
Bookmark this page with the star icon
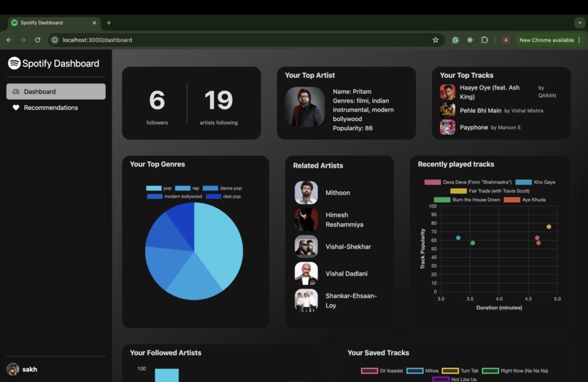tap(436, 40)
